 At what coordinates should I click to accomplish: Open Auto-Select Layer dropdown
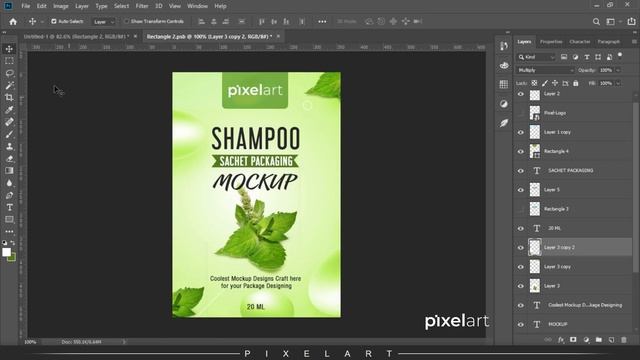click(x=104, y=22)
